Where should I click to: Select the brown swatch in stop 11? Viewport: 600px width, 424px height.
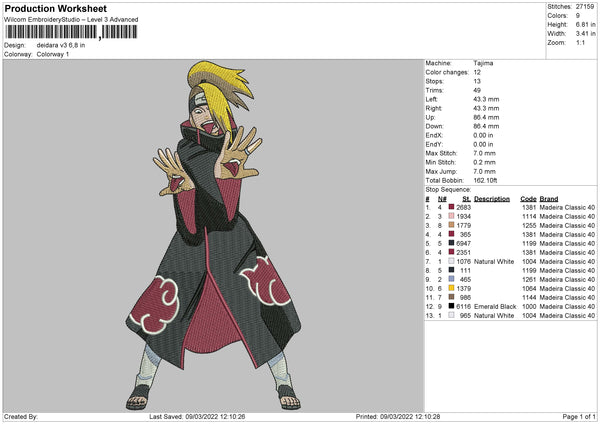click(x=452, y=297)
